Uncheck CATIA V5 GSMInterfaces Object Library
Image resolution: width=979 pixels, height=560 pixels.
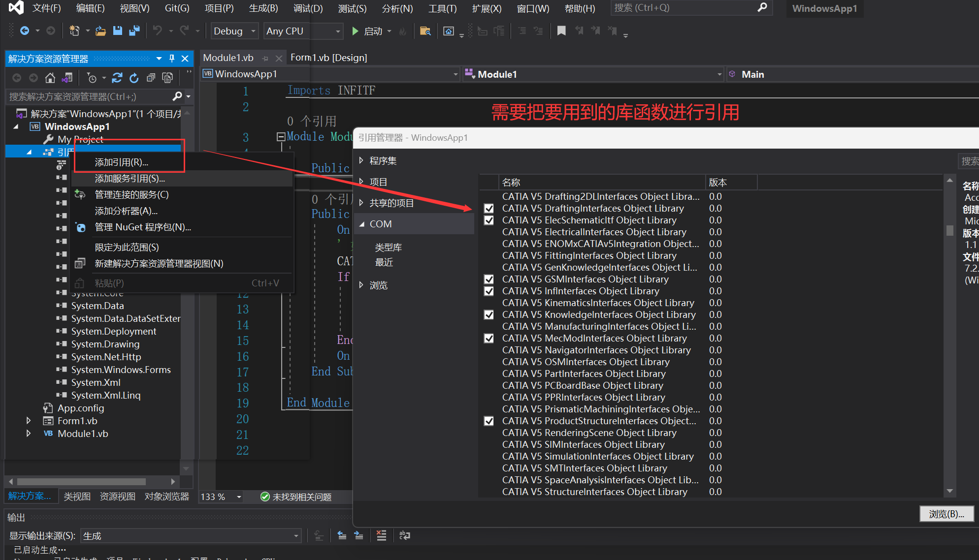(489, 279)
